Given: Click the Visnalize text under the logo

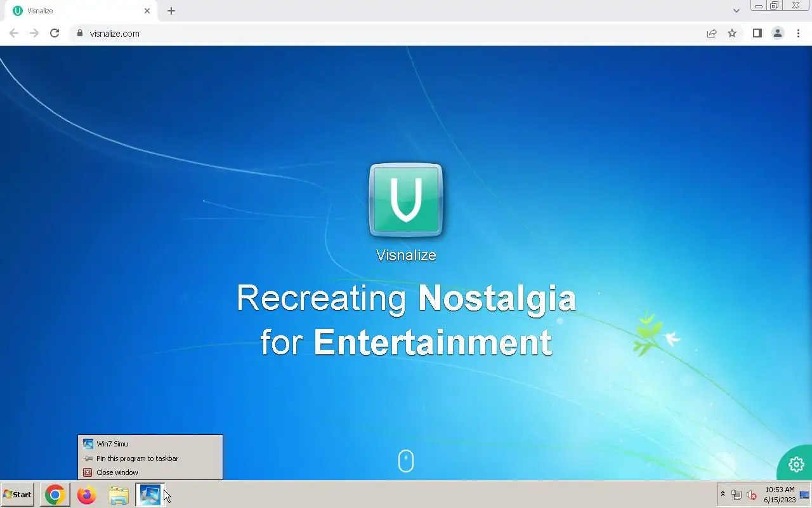Looking at the screenshot, I should (406, 255).
